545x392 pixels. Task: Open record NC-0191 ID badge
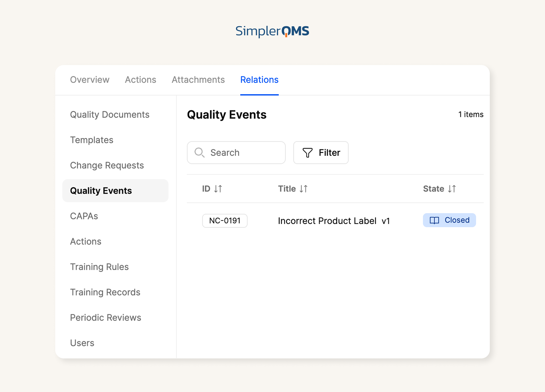(x=225, y=221)
